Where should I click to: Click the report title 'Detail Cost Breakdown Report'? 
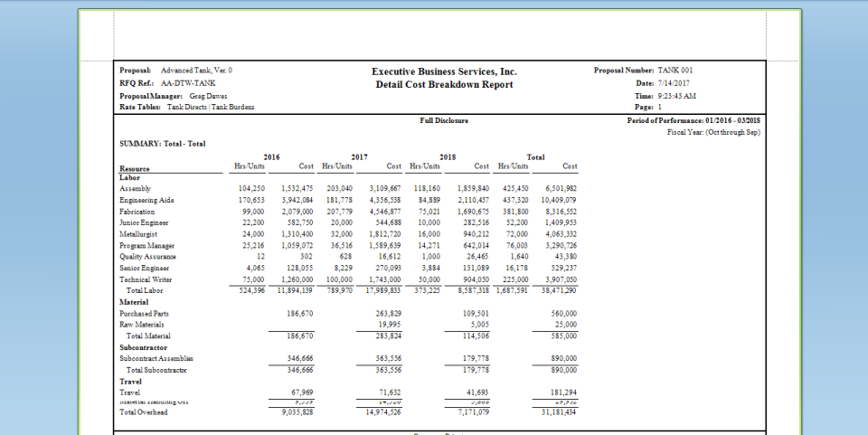(x=444, y=85)
